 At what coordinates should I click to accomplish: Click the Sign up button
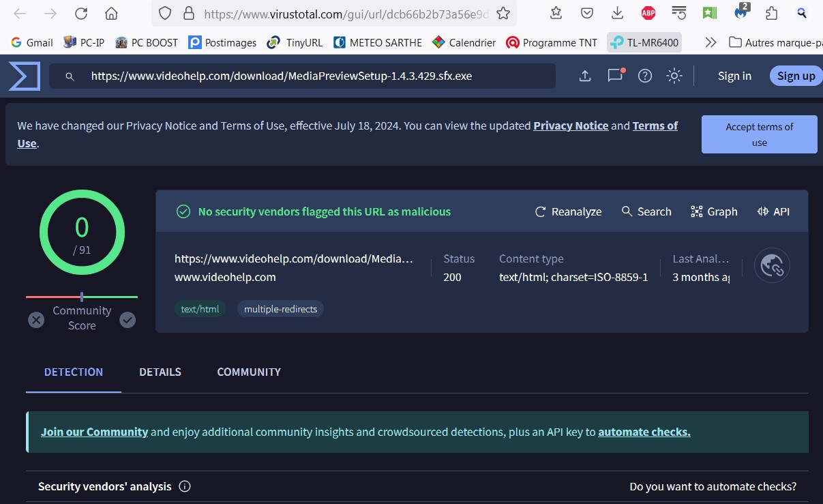click(x=796, y=76)
